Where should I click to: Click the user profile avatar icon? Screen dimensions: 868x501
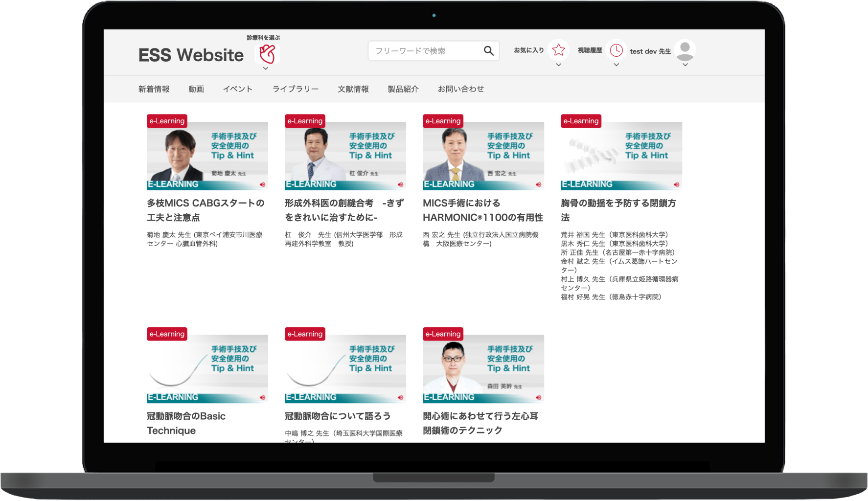coord(685,50)
